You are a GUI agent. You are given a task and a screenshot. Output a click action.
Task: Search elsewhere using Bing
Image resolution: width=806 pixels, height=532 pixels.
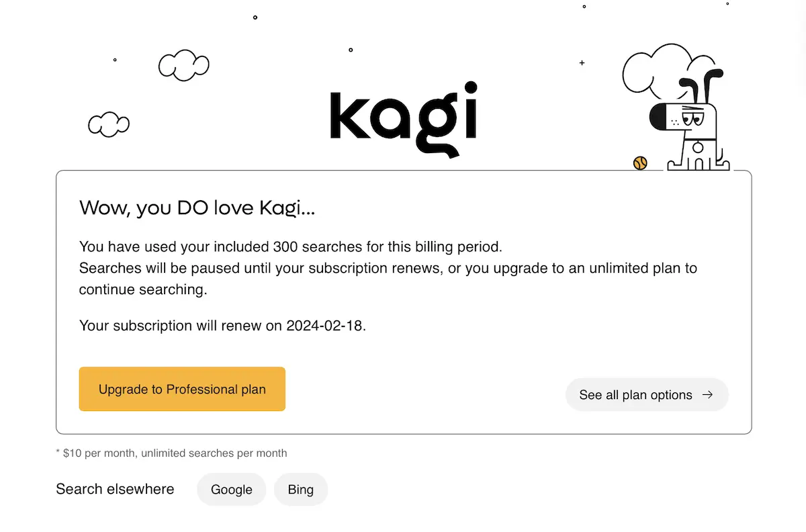point(300,489)
